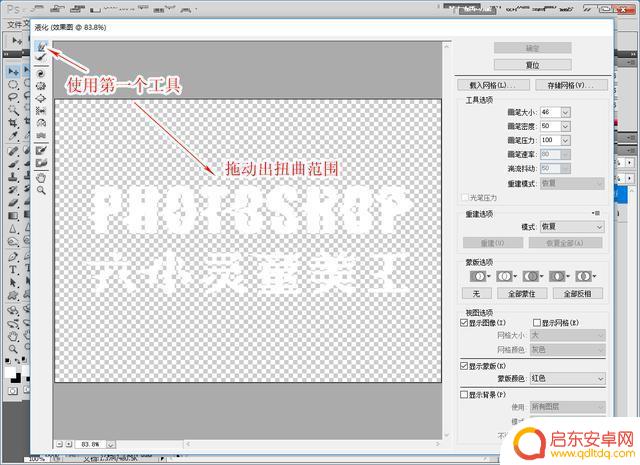Click the 画笔大小 input field
Image resolution: width=640 pixels, height=465 pixels.
(x=551, y=112)
